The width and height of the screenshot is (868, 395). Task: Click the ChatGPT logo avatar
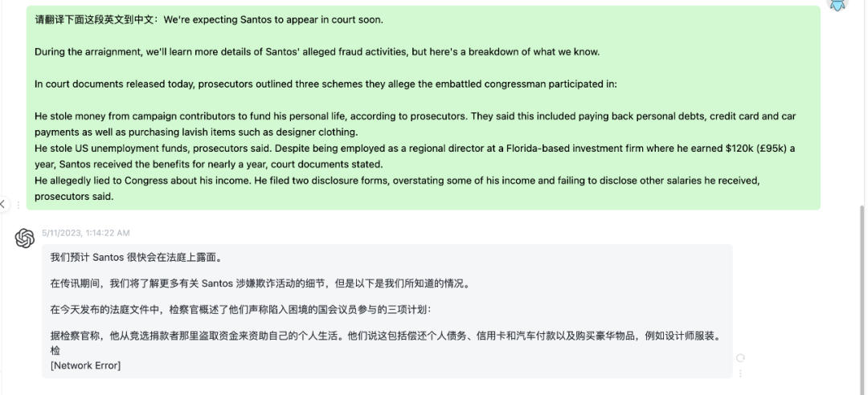(x=25, y=238)
